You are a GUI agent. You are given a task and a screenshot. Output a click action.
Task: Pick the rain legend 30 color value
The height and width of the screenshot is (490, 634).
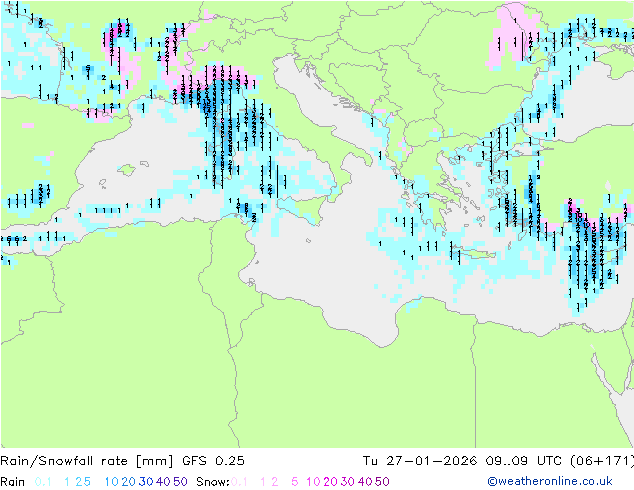coord(146,482)
